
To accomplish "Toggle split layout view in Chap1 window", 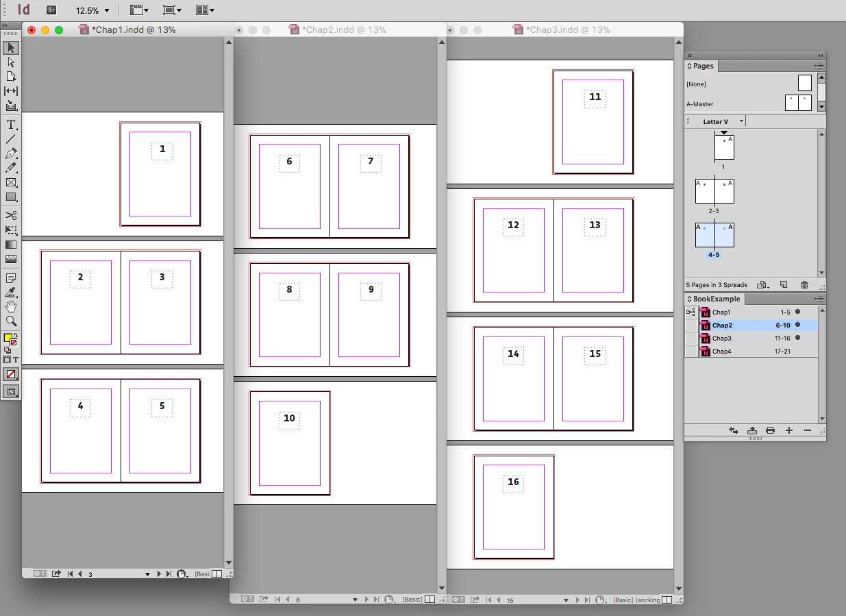I will [216, 574].
